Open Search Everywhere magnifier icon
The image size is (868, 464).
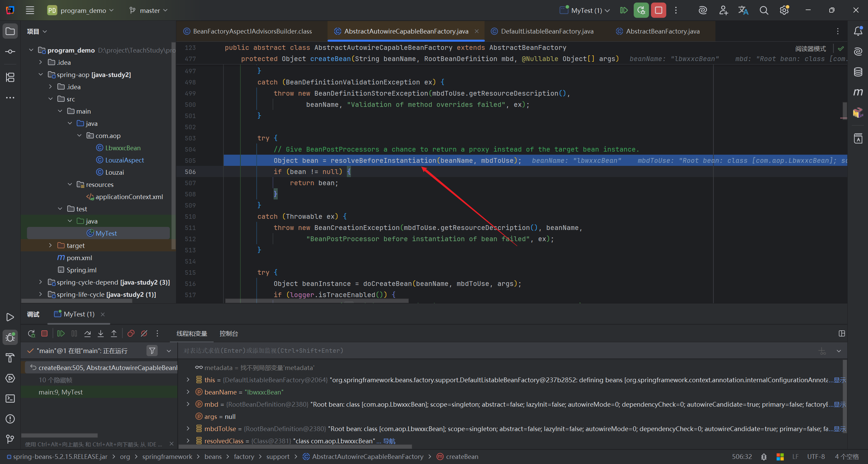click(x=764, y=11)
